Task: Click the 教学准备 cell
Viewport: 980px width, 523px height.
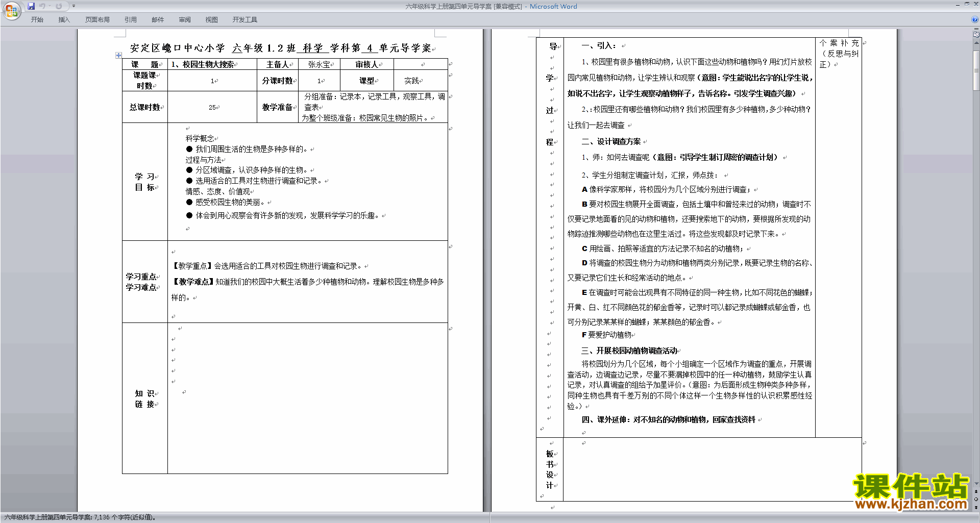Action: [x=278, y=107]
